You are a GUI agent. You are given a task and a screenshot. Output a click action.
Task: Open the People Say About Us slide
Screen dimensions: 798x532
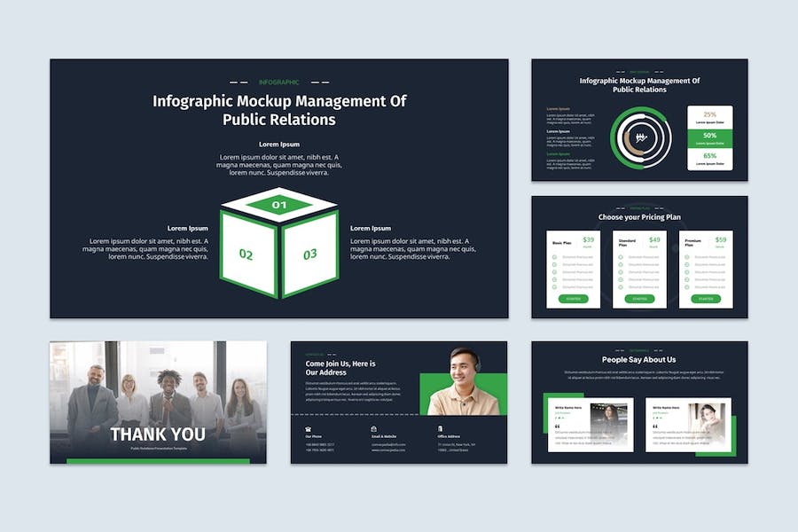coord(639,403)
